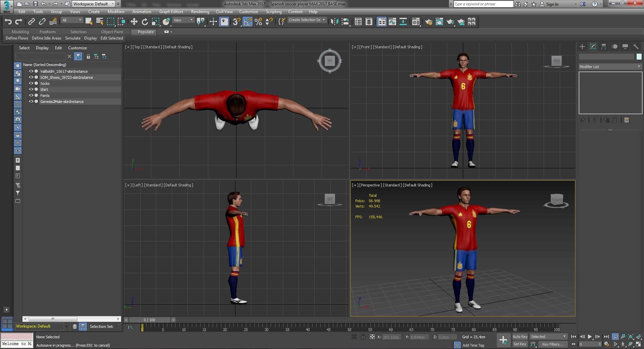Open the Workspace: Default dropdown in the title bar

coord(94,4)
